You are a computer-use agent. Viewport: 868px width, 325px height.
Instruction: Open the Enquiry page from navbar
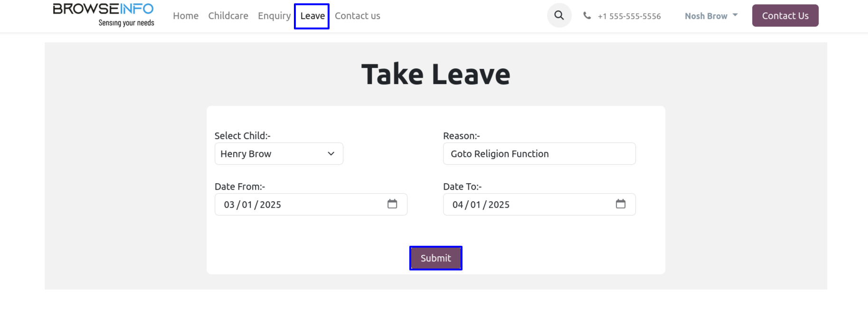[x=274, y=16]
